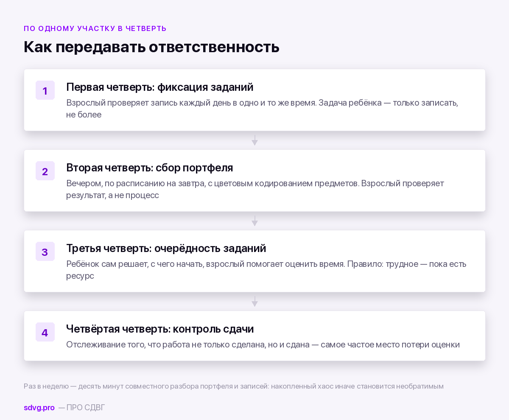Click description starting 'Ребёнок сам решает'
Screen dimensions: 509x420
pyautogui.click(x=266, y=270)
